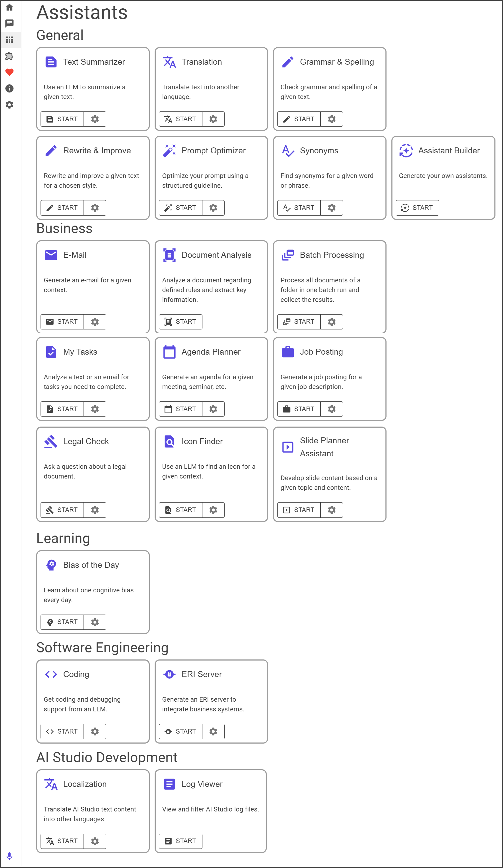Screen dimensions: 503x868
Task: Click the 'Generate your own assistants.' description
Action: [443, 176]
